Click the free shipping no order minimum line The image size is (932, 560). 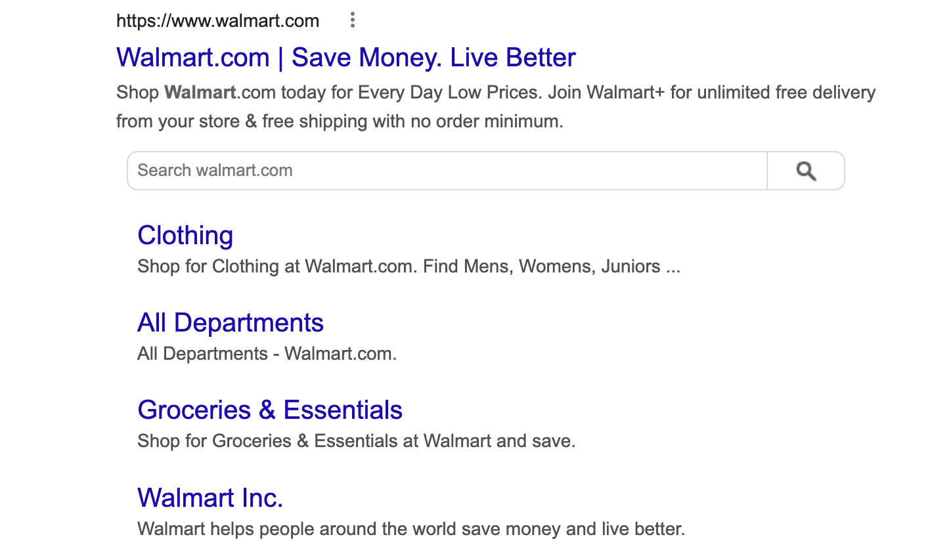pyautogui.click(x=412, y=121)
